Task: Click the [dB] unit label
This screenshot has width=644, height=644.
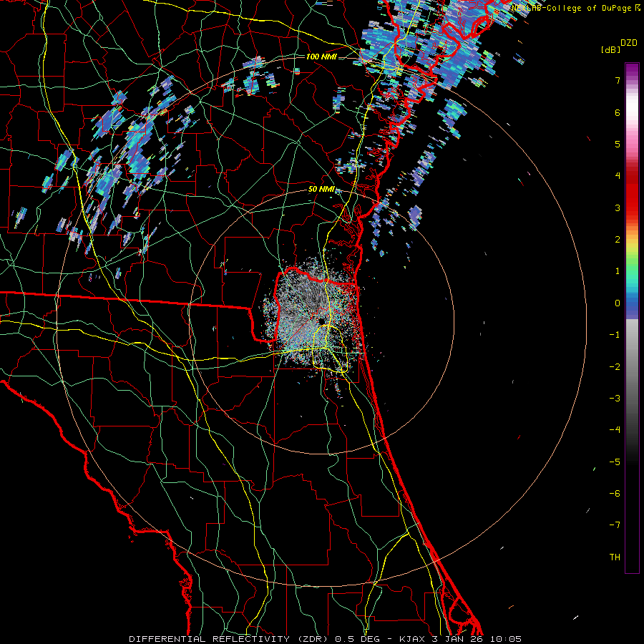Action: (x=611, y=49)
